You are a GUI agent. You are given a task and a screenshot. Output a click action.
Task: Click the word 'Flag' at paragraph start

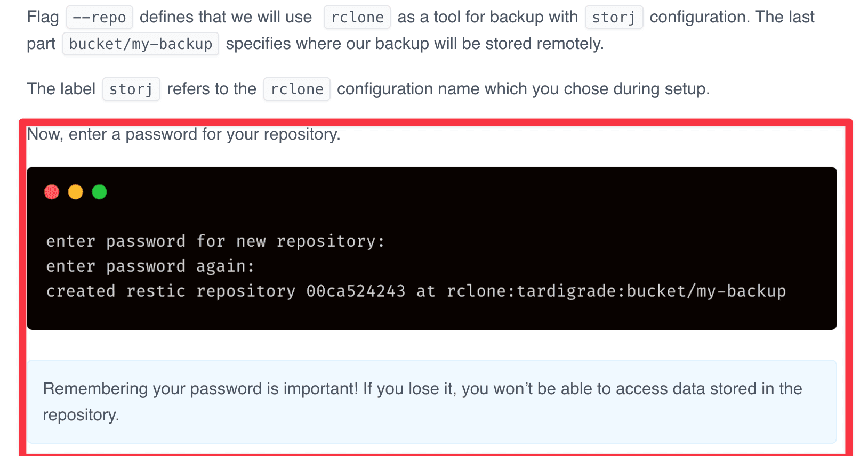[x=43, y=17]
